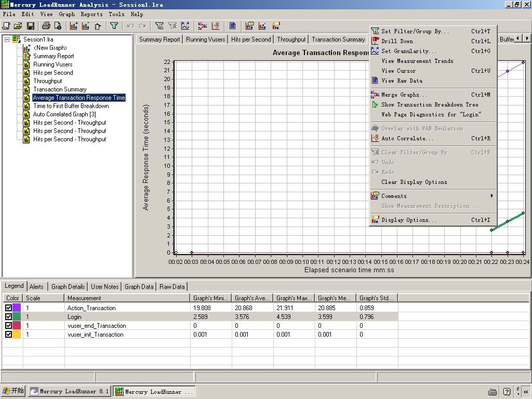Click the Display Options toolbar icon
532x399 pixels.
click(276, 26)
